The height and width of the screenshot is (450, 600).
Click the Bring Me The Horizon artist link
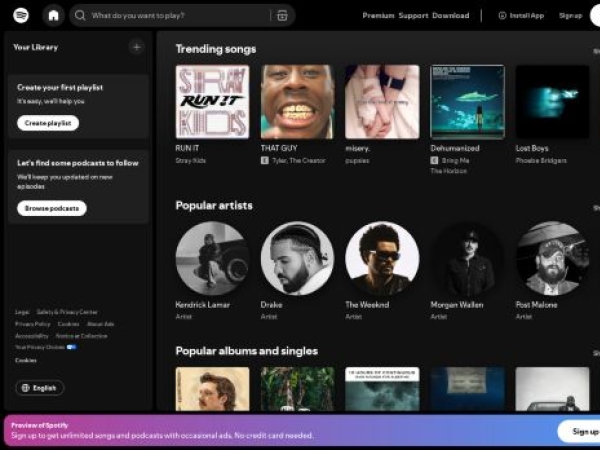click(450, 166)
